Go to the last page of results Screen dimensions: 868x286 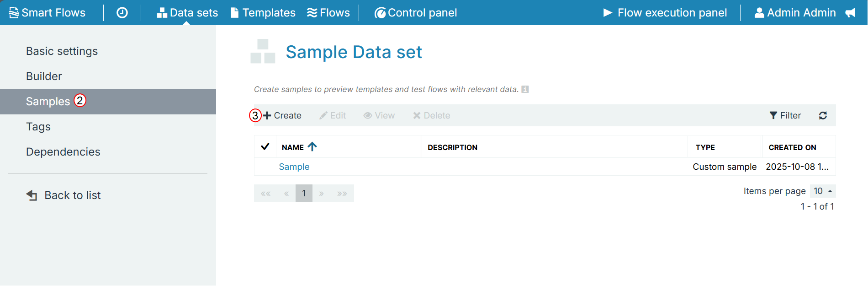(342, 194)
